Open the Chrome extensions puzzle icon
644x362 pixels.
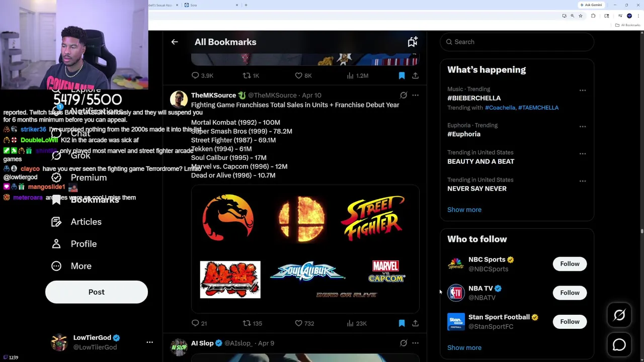tap(593, 16)
